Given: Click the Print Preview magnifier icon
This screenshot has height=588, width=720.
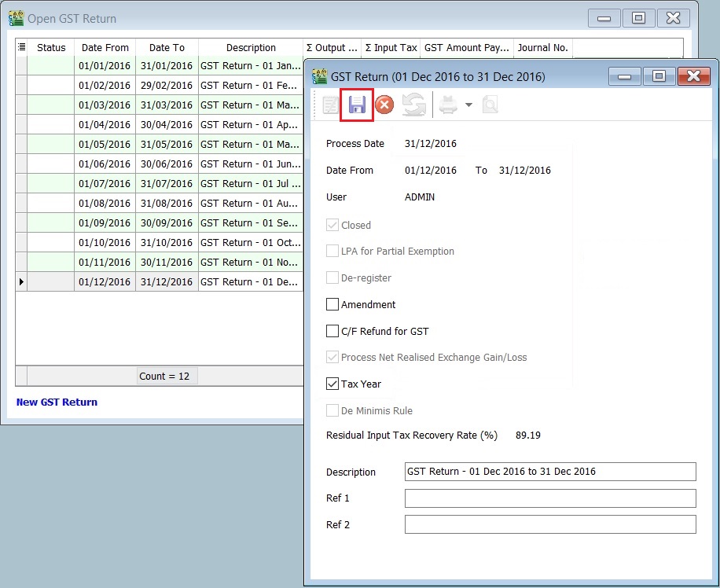Looking at the screenshot, I should [490, 105].
